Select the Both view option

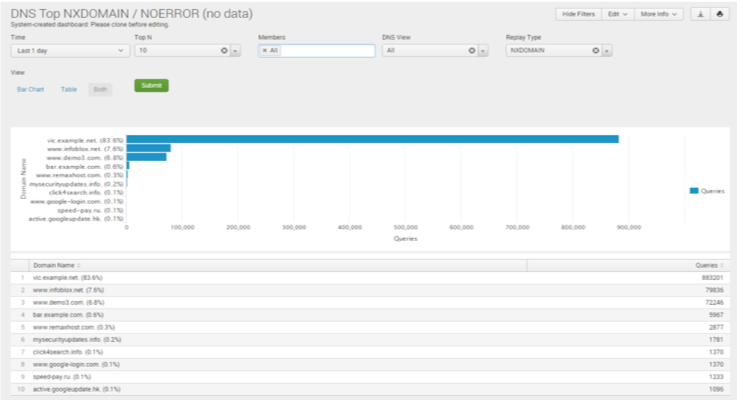(99, 89)
